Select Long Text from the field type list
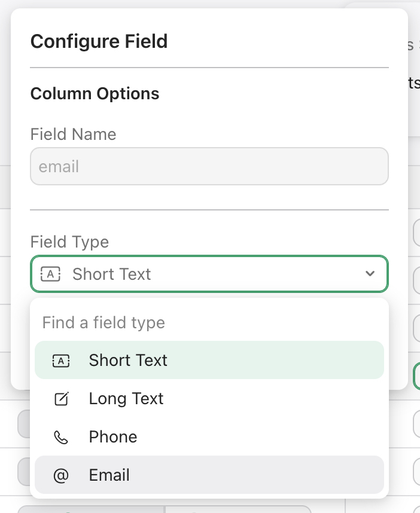The height and width of the screenshot is (513, 420). pyautogui.click(x=209, y=398)
